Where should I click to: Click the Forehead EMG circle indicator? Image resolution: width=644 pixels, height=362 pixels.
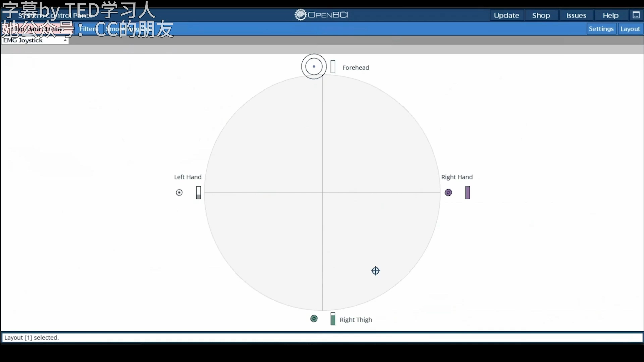(x=314, y=66)
